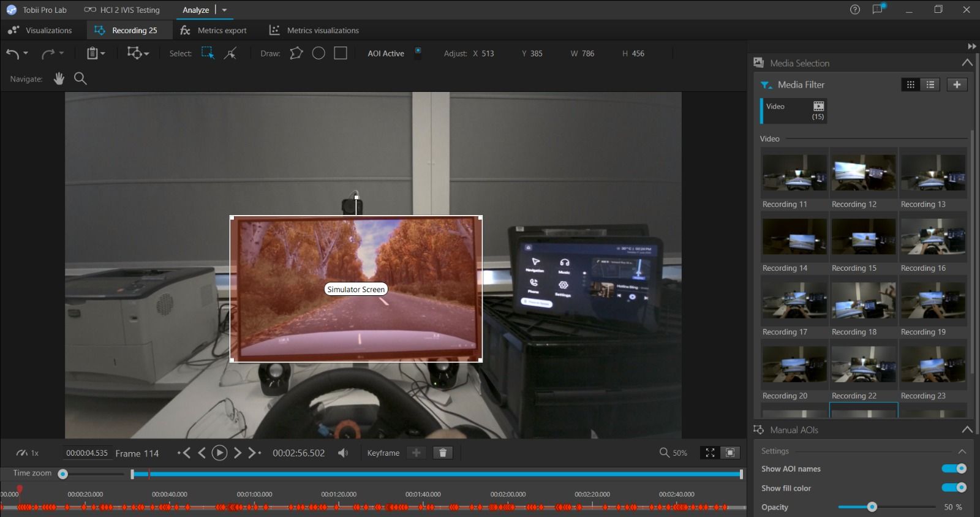
Task: Activate the hand pan navigate tool
Action: coord(59,78)
